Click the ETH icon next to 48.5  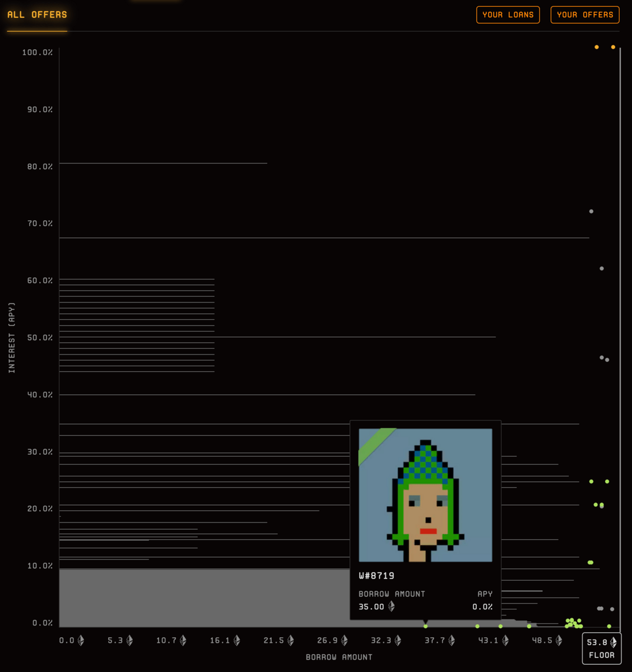tap(559, 640)
